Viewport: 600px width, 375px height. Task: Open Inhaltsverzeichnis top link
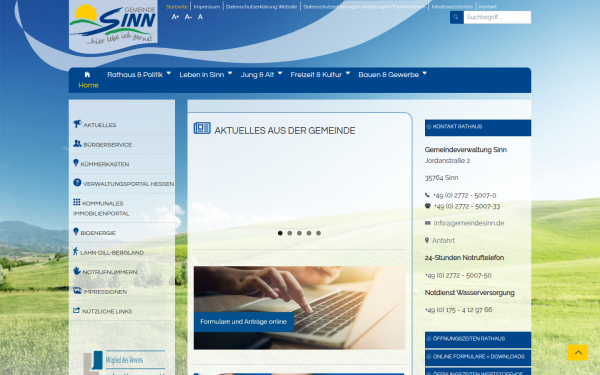pos(452,7)
